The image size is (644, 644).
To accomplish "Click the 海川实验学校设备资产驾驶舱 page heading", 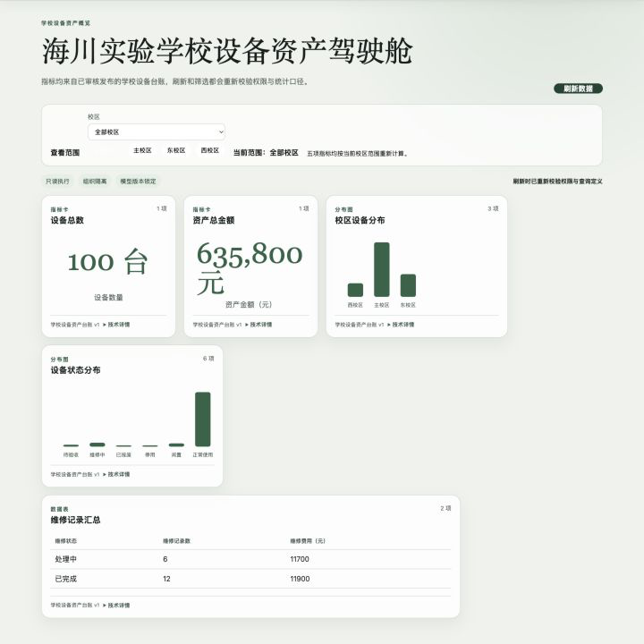I will click(x=227, y=51).
